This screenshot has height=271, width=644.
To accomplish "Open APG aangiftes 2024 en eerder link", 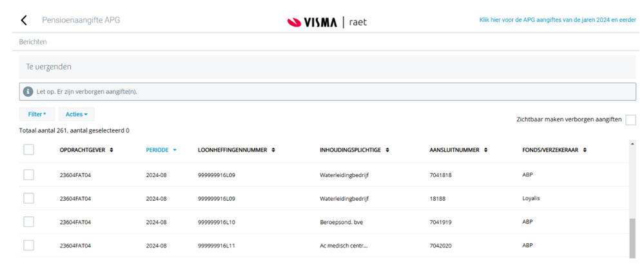I will [557, 20].
